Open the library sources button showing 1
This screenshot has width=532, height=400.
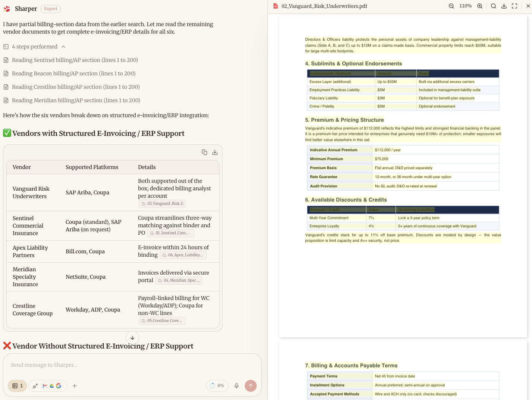point(18,386)
